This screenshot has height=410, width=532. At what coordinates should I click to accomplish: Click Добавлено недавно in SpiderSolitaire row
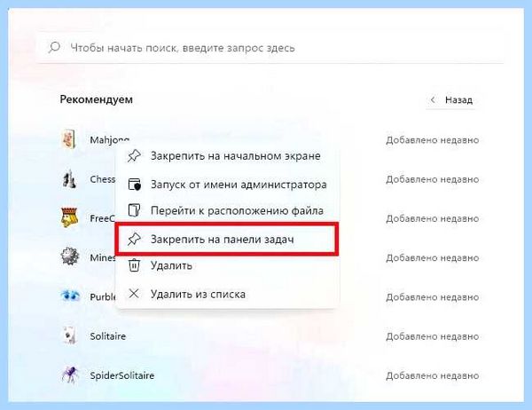point(433,375)
